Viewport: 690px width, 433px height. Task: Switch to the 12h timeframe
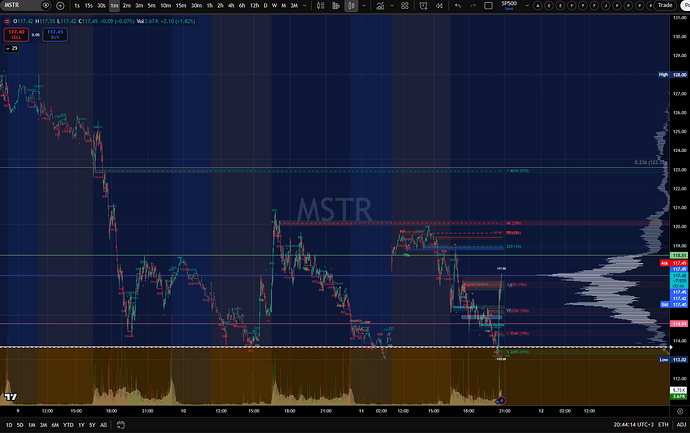click(254, 6)
